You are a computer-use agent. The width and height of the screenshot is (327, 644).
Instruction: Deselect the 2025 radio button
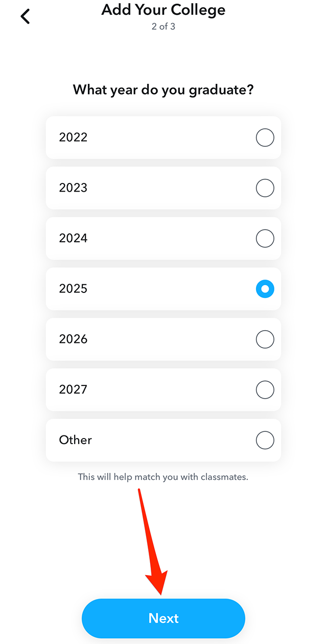tap(265, 289)
